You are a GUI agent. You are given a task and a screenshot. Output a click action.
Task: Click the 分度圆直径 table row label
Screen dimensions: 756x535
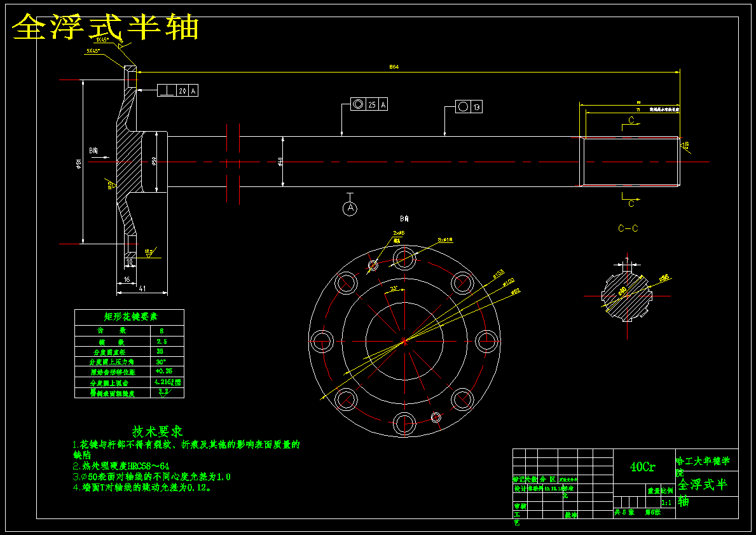[109, 352]
